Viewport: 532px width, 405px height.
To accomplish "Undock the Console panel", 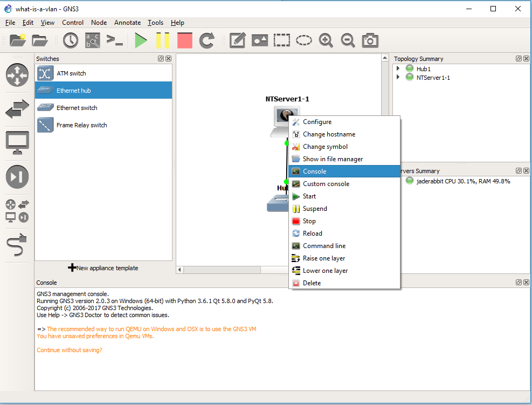I will 519,282.
